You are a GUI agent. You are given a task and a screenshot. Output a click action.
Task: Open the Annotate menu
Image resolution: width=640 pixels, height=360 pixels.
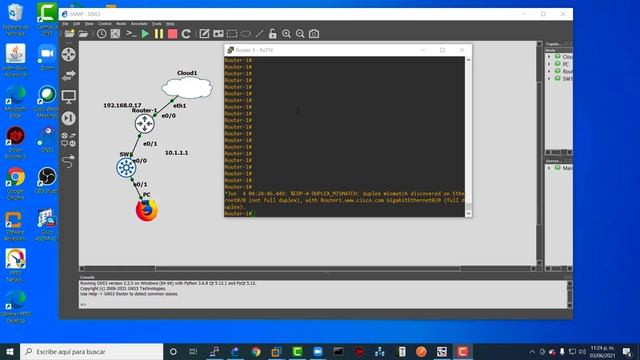click(x=139, y=24)
